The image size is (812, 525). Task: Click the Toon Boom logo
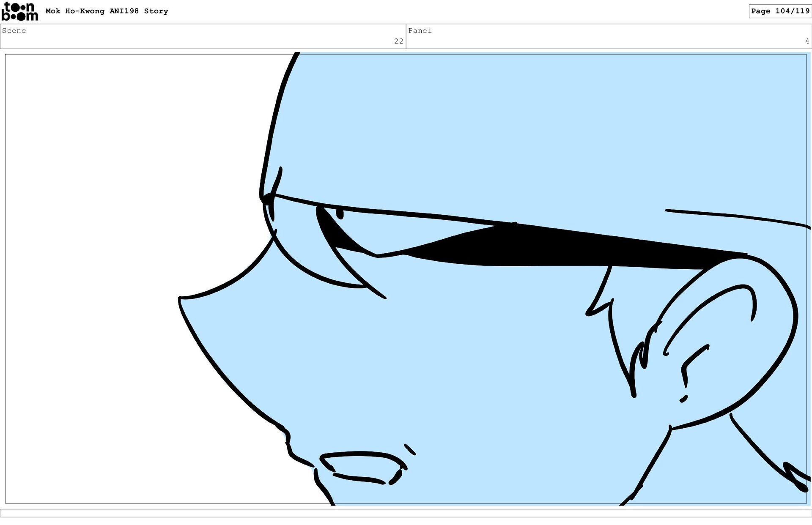19,11
